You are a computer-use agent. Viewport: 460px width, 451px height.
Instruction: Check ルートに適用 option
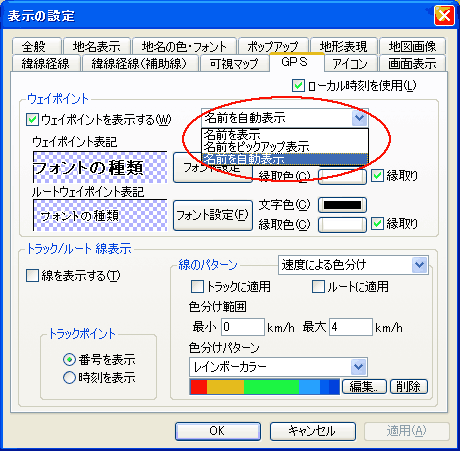318,286
